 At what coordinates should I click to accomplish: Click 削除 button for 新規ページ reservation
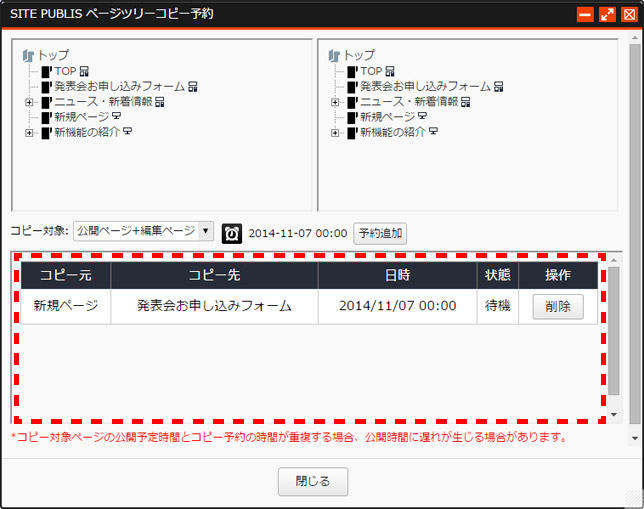pyautogui.click(x=558, y=306)
